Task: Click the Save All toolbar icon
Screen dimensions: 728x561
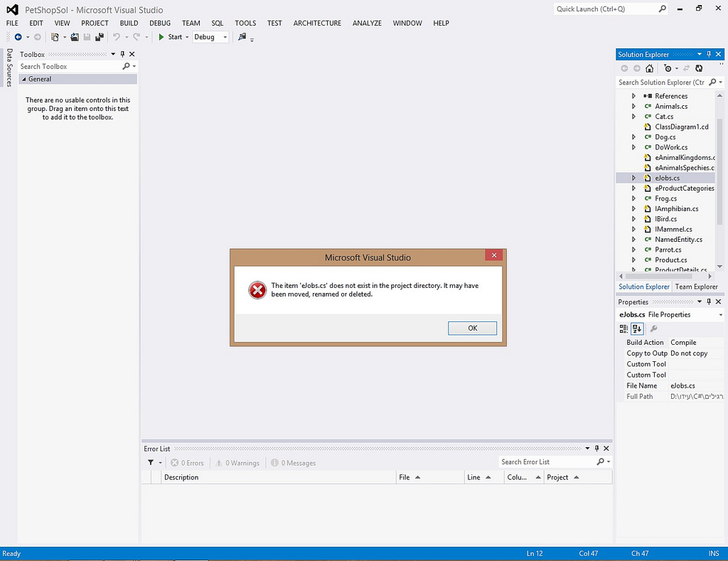Action: point(100,37)
